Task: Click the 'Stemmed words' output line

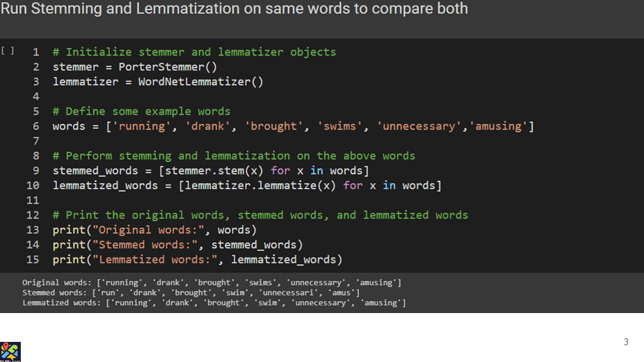Action: click(191, 293)
